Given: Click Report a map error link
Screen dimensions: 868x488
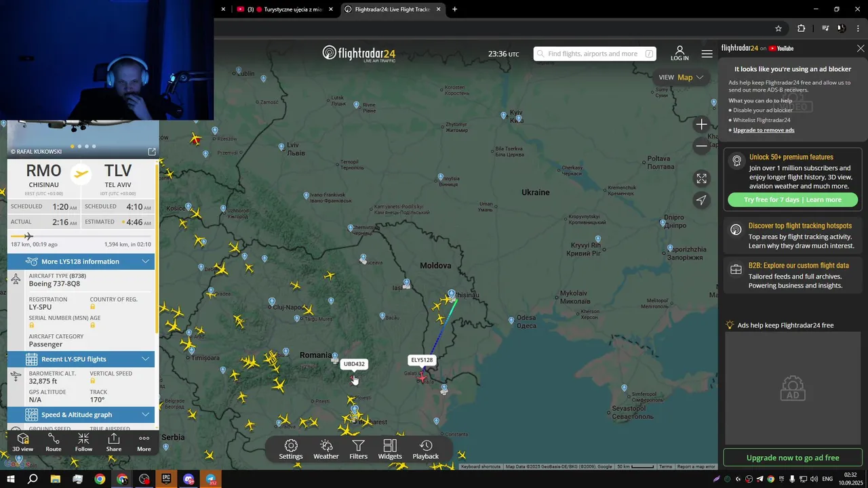Looking at the screenshot, I should click(696, 466).
